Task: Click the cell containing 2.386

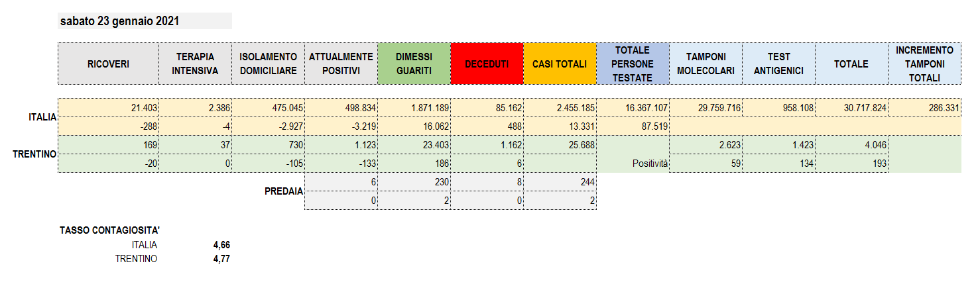Action: (195, 107)
